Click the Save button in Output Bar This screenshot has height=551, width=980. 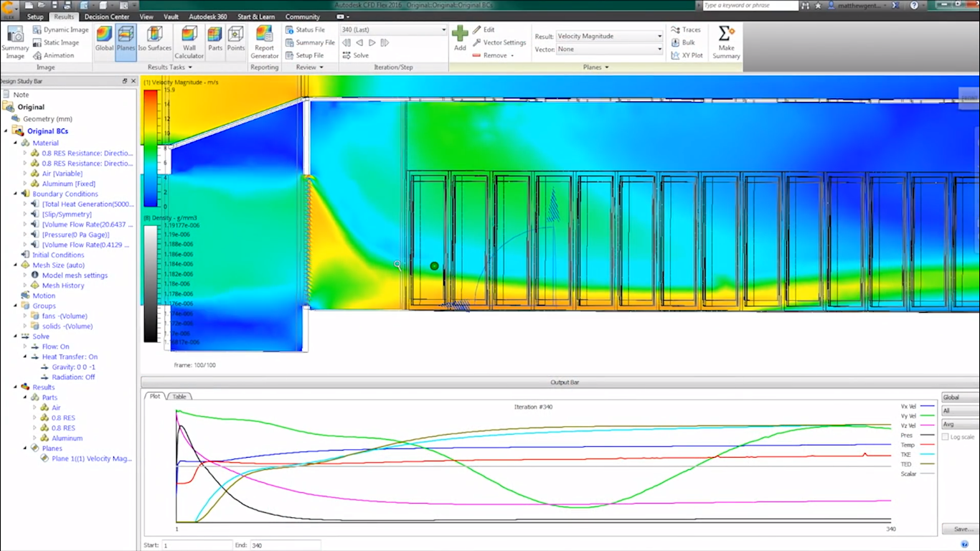coord(961,529)
